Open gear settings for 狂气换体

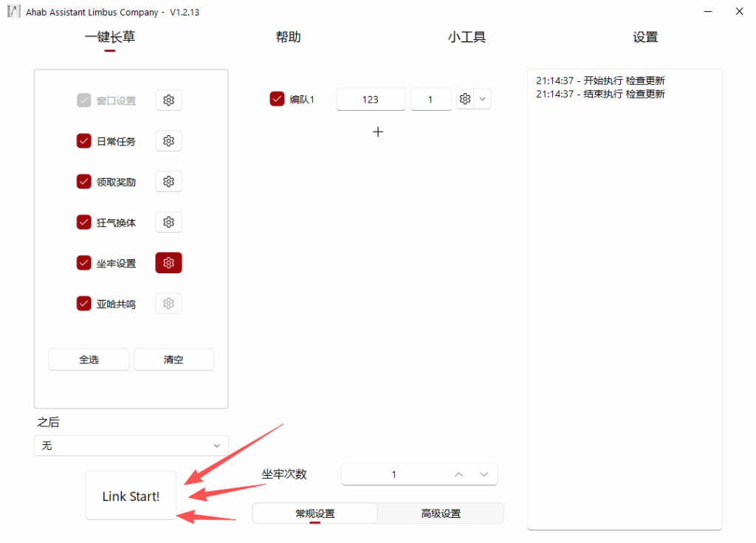pyautogui.click(x=168, y=222)
